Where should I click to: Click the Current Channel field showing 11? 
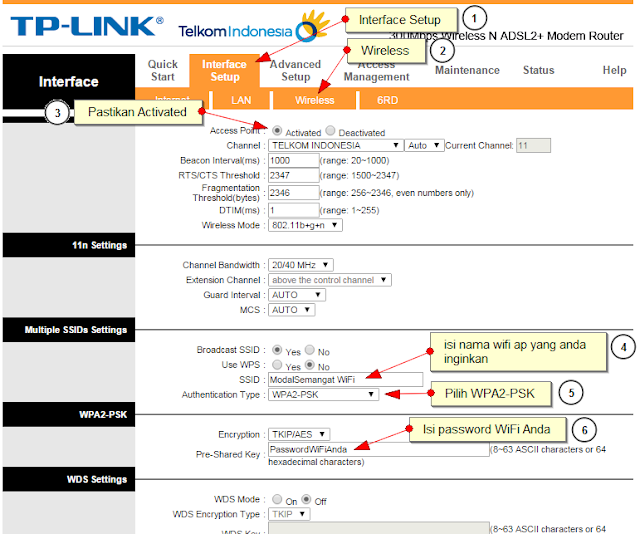click(x=533, y=145)
